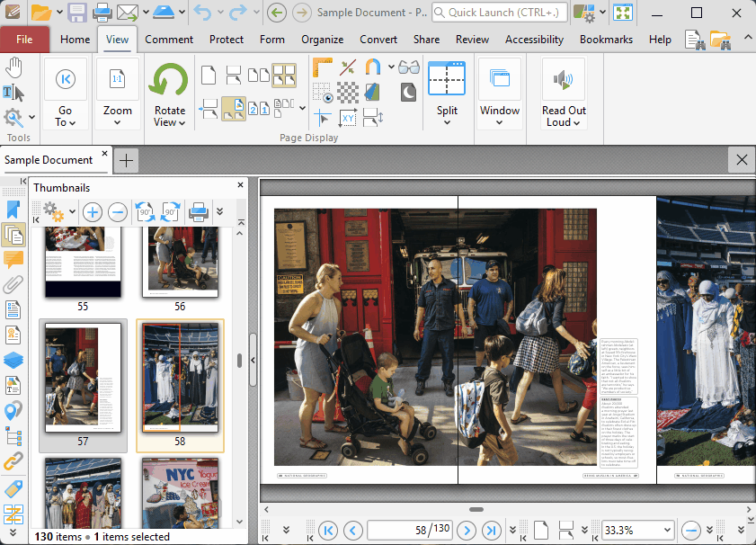The width and height of the screenshot is (756, 545).
Task: Open the Comments pane in the sidebar
Action: 13,260
